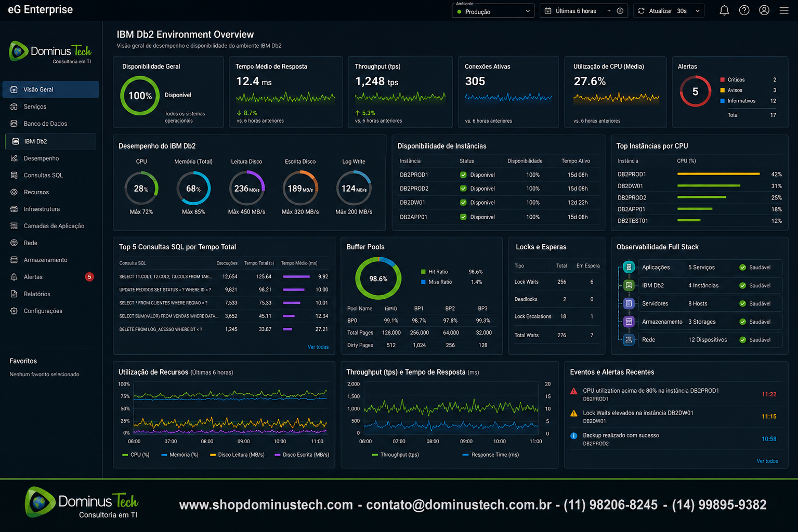Toggle Disco Leitura (MB/s) chart legend

tap(237, 455)
